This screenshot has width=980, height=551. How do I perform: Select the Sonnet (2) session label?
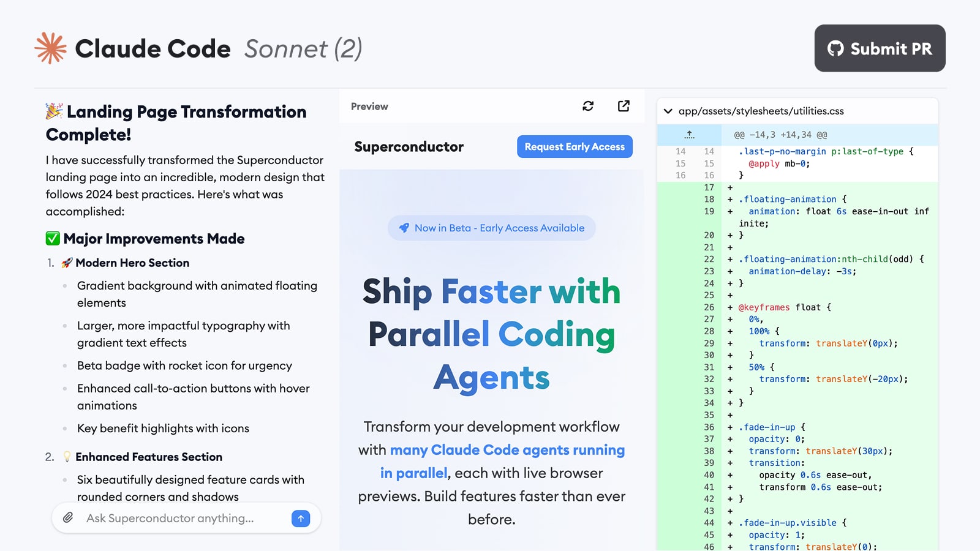pyautogui.click(x=303, y=49)
